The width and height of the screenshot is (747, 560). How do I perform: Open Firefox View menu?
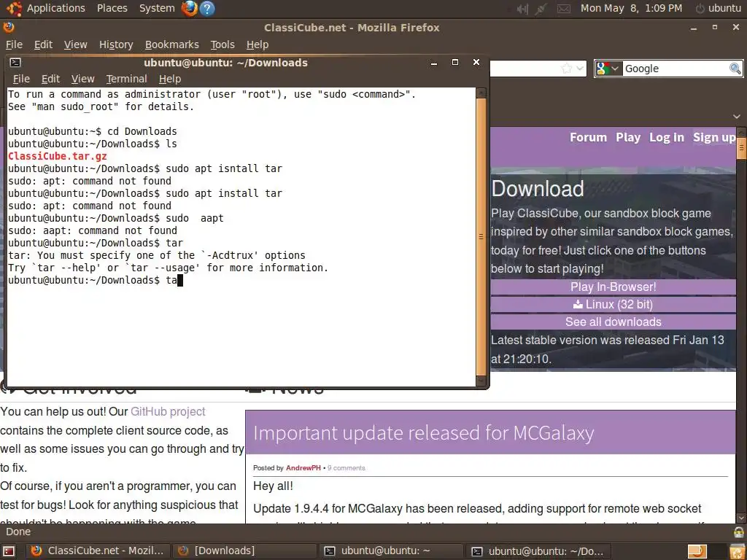click(x=75, y=44)
